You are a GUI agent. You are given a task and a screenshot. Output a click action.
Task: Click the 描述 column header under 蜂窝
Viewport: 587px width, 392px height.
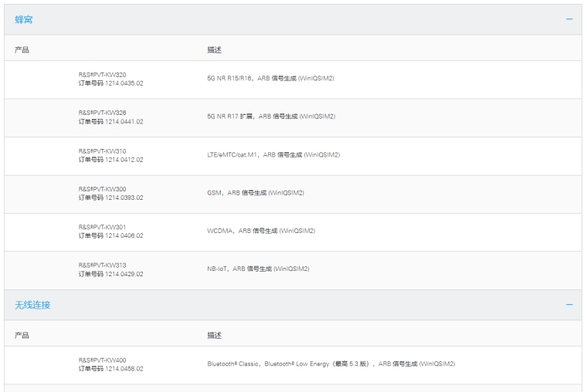214,49
